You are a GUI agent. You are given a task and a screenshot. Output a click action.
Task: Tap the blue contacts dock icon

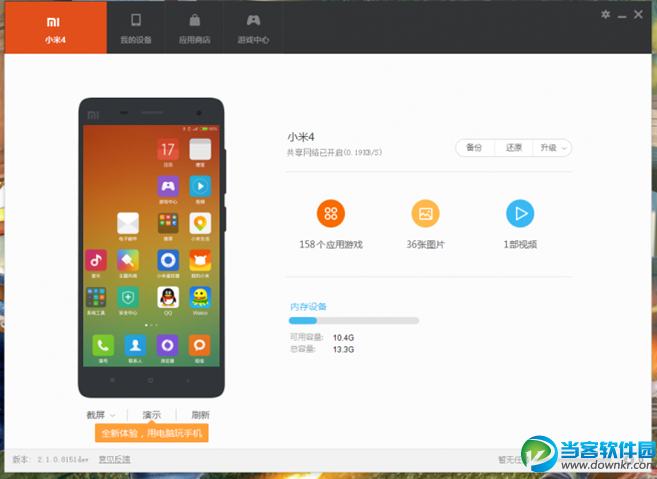coord(135,345)
